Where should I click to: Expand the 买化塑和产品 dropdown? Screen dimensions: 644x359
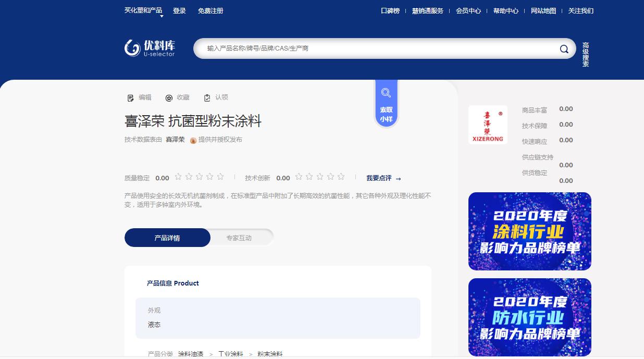pos(144,11)
